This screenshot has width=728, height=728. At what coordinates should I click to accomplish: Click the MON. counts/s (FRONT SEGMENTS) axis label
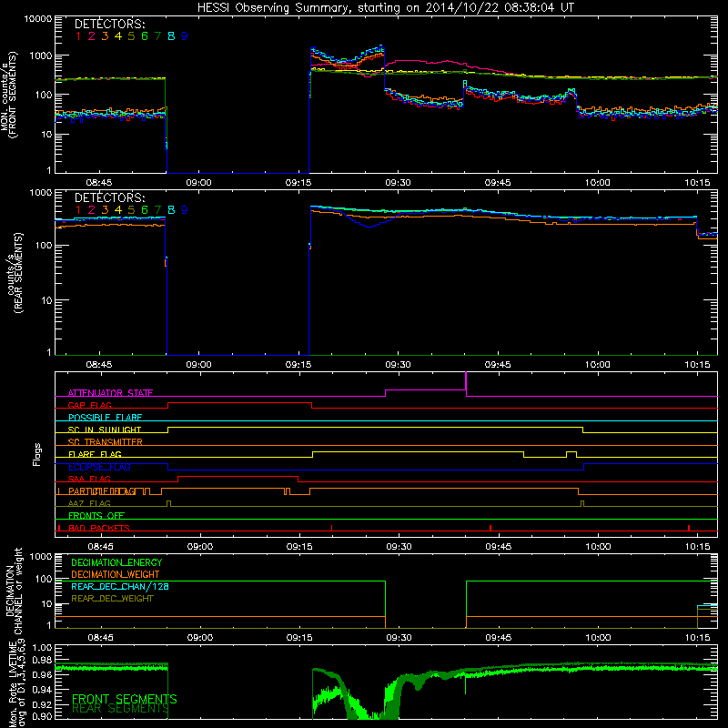[8, 95]
